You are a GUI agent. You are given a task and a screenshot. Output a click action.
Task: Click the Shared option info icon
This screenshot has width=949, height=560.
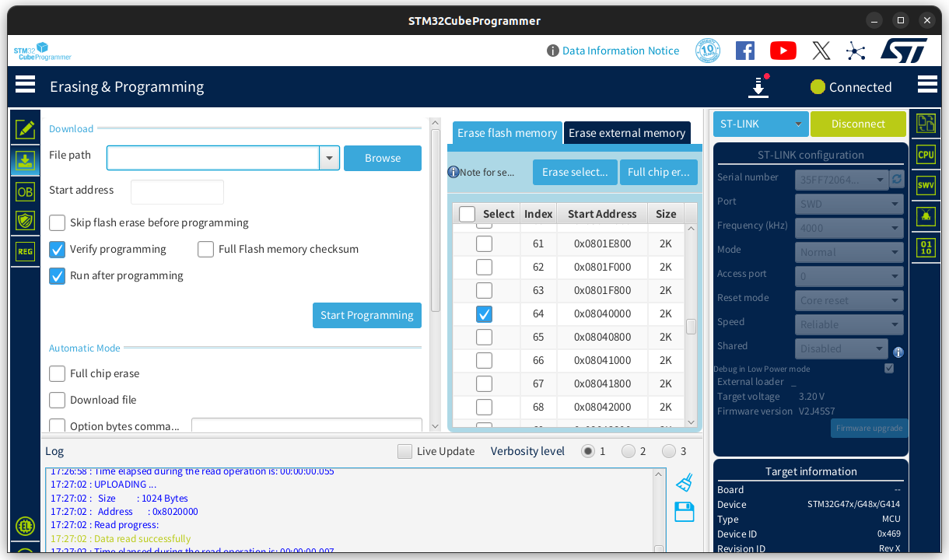pyautogui.click(x=898, y=352)
